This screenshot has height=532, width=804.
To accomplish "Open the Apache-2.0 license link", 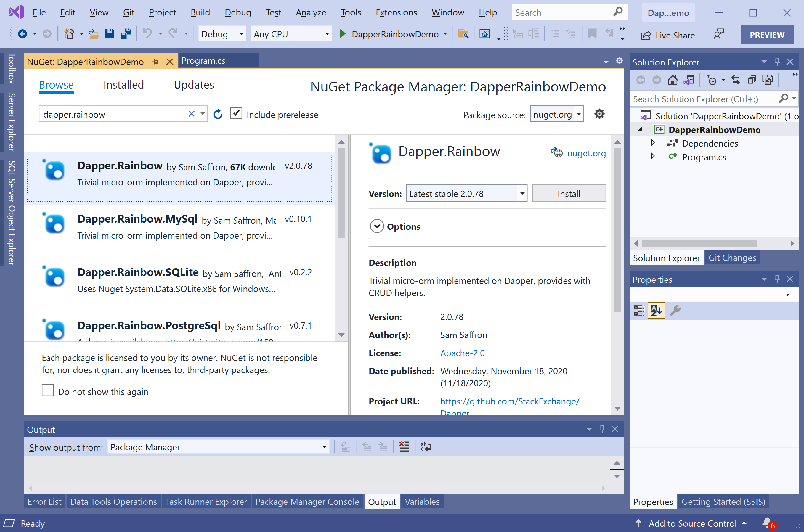I will click(462, 353).
